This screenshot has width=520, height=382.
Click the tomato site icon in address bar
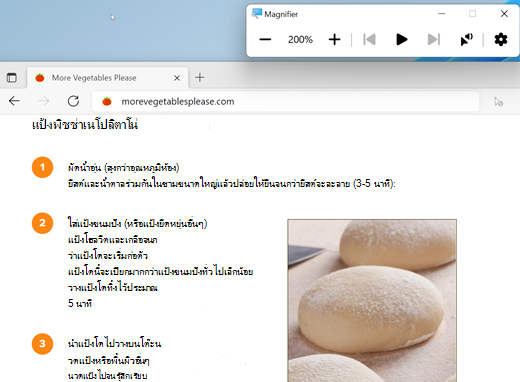pos(107,101)
